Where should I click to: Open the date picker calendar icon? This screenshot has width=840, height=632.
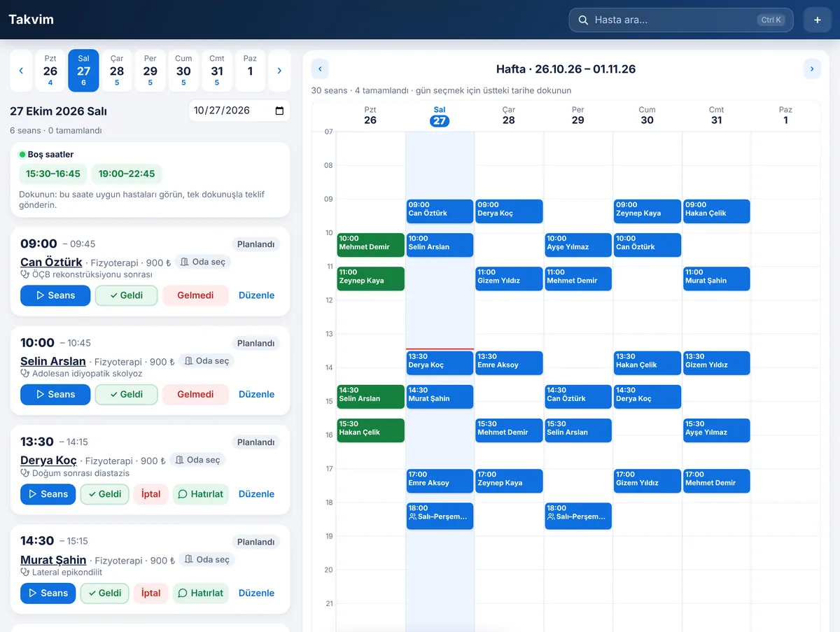click(279, 111)
